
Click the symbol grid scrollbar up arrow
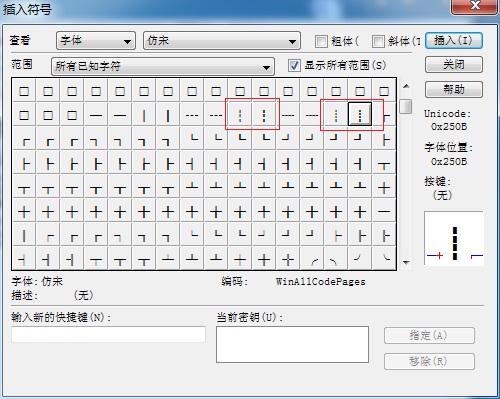point(406,86)
